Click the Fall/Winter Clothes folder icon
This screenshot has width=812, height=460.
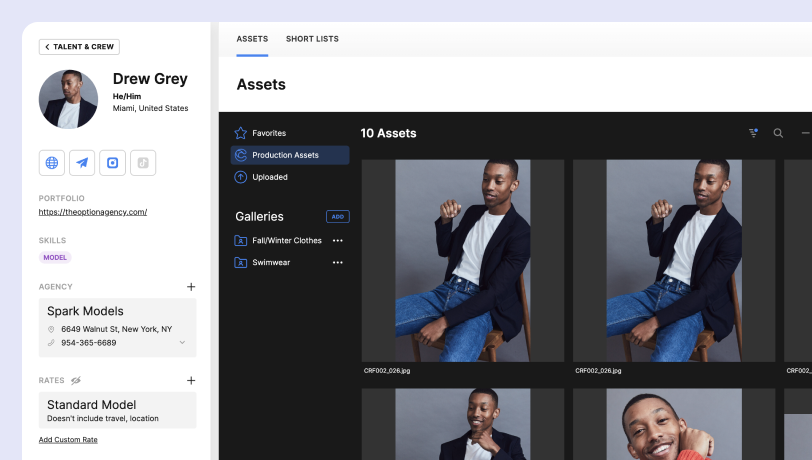(x=240, y=240)
